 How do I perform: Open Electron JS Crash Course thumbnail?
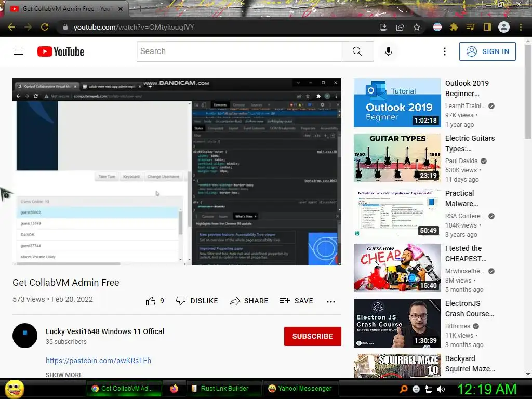[397, 323]
